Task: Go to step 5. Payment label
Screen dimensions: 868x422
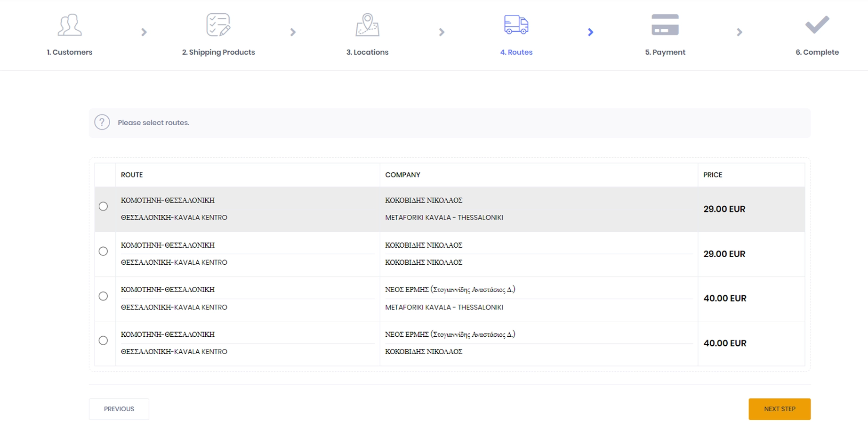Action: coord(665,52)
